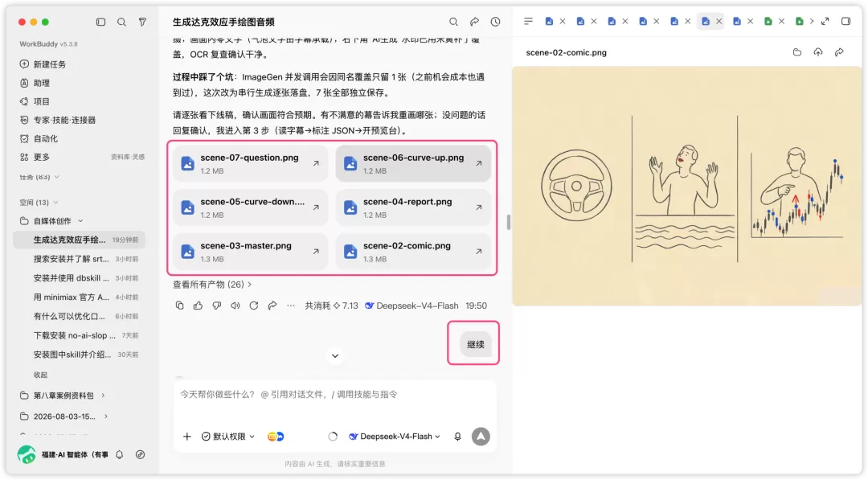
Task: Open scene-02-comic.png file card
Action: [x=413, y=252]
